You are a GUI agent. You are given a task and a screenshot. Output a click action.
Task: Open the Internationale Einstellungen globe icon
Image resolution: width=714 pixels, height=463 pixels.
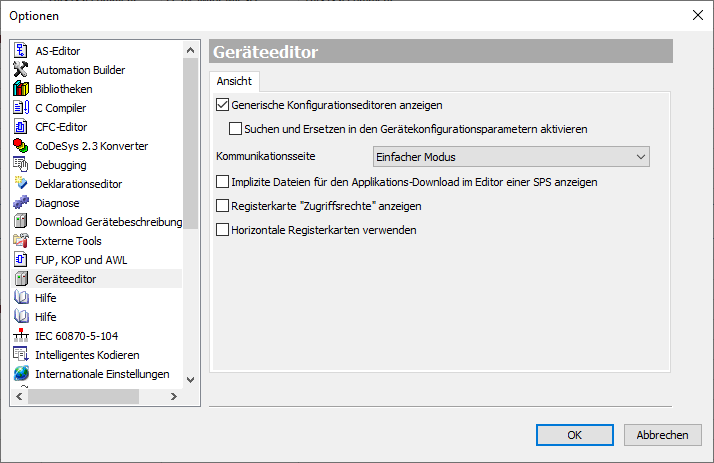(x=21, y=374)
